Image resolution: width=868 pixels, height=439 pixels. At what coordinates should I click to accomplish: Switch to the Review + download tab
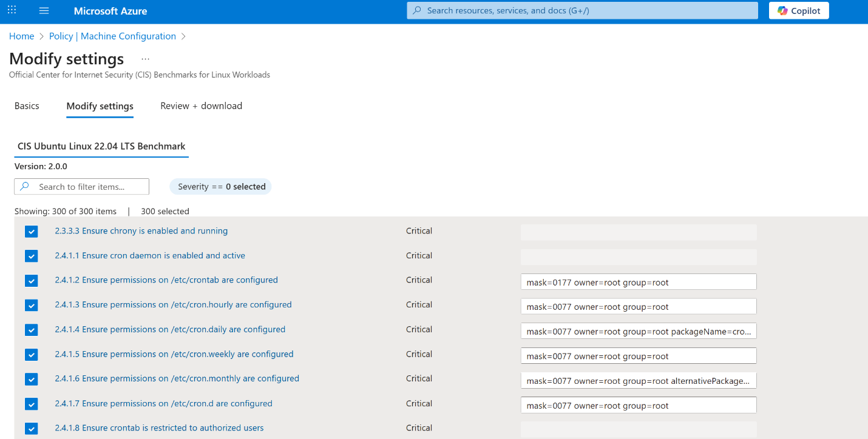(201, 106)
